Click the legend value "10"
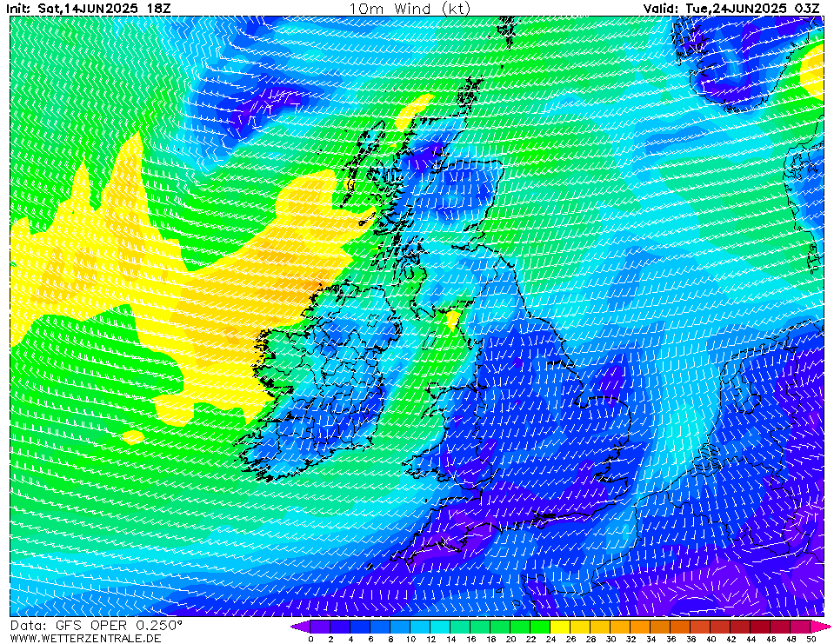 pyautogui.click(x=410, y=639)
